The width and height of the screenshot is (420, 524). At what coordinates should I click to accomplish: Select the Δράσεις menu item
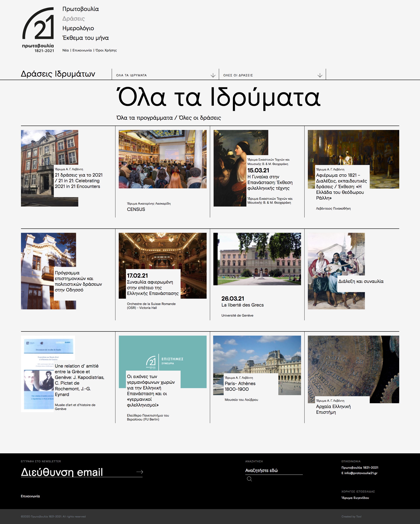[74, 19]
